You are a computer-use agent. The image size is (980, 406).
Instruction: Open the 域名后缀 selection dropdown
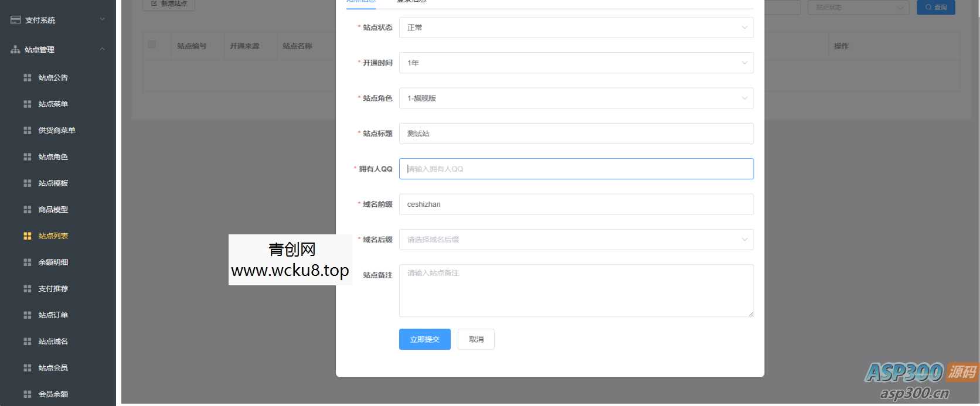click(576, 239)
